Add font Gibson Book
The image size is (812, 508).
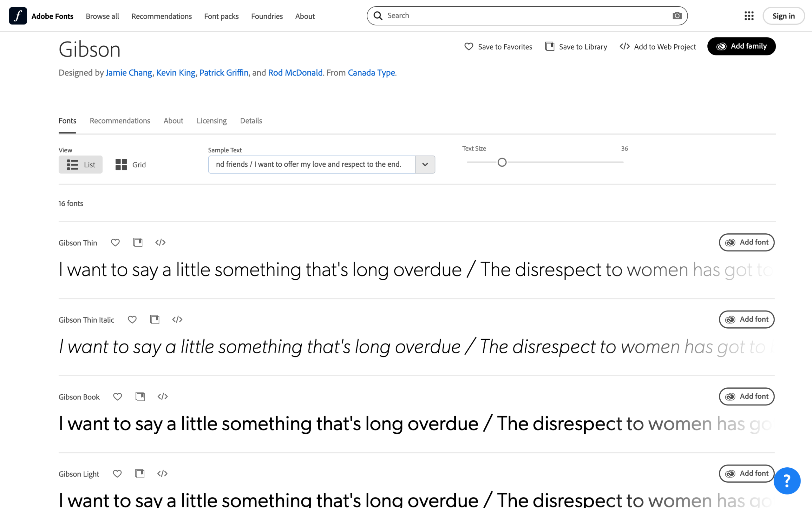pos(747,397)
